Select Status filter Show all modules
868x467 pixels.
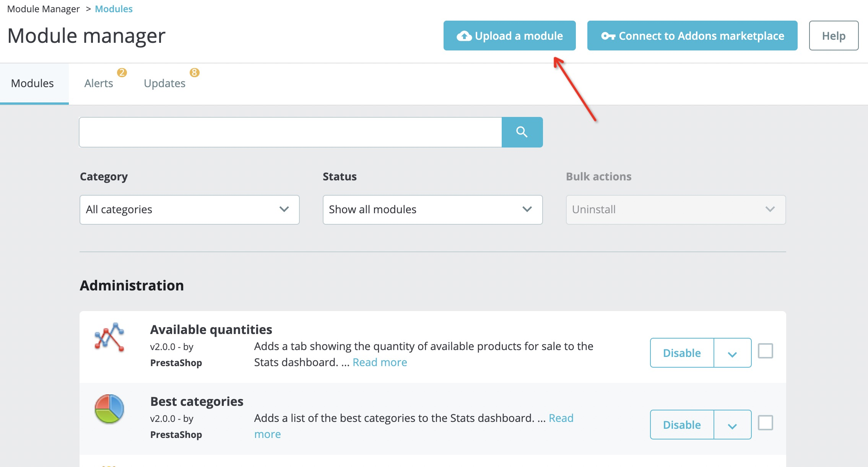click(431, 209)
